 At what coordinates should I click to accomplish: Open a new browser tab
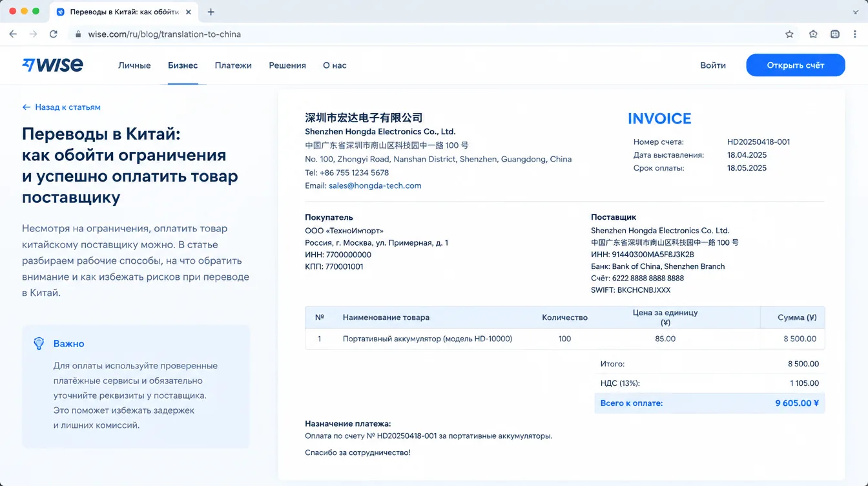tap(211, 12)
